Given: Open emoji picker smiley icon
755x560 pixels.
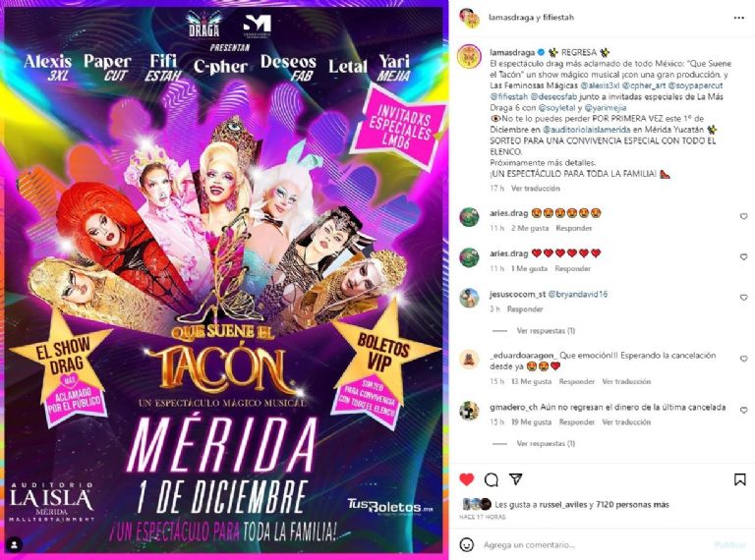Looking at the screenshot, I should pyautogui.click(x=466, y=544).
